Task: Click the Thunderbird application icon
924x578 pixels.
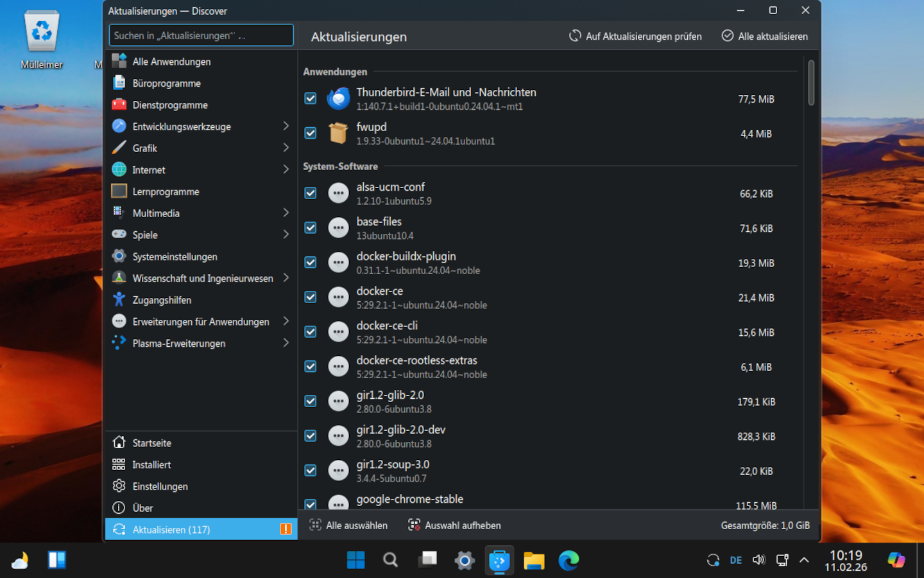Action: pos(338,99)
